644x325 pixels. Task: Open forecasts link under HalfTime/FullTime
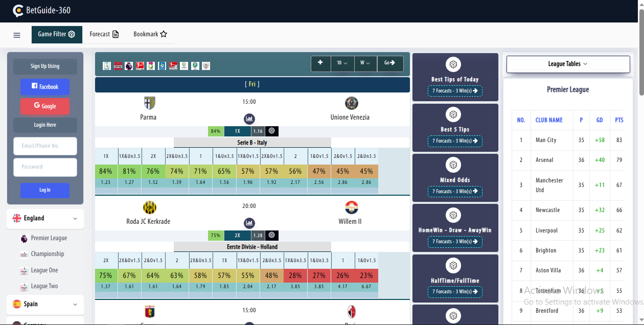coord(455,292)
